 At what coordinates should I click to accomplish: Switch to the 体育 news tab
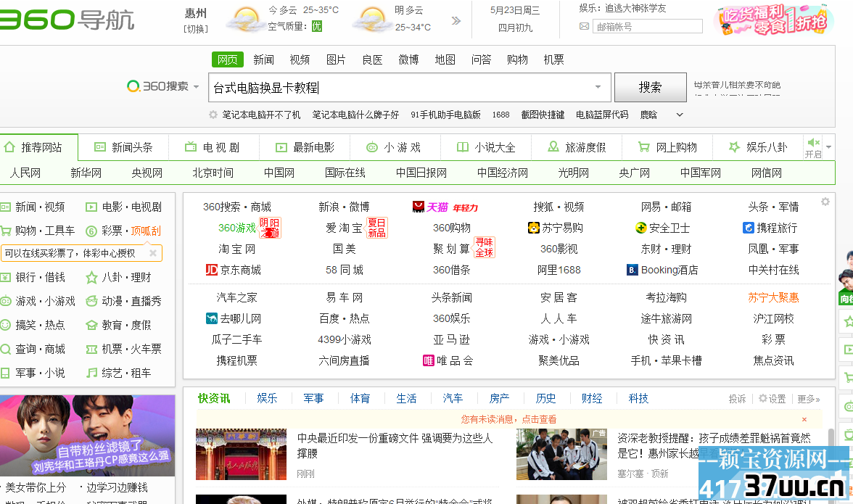[360, 399]
